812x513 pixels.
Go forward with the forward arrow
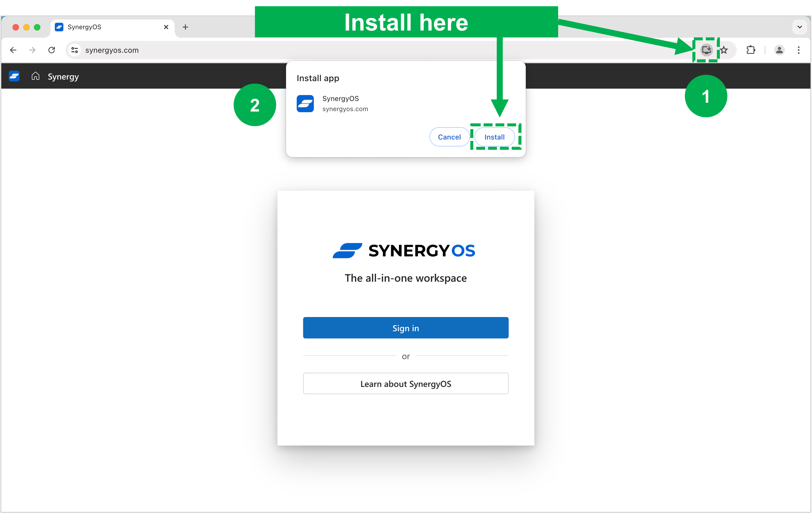(x=32, y=50)
